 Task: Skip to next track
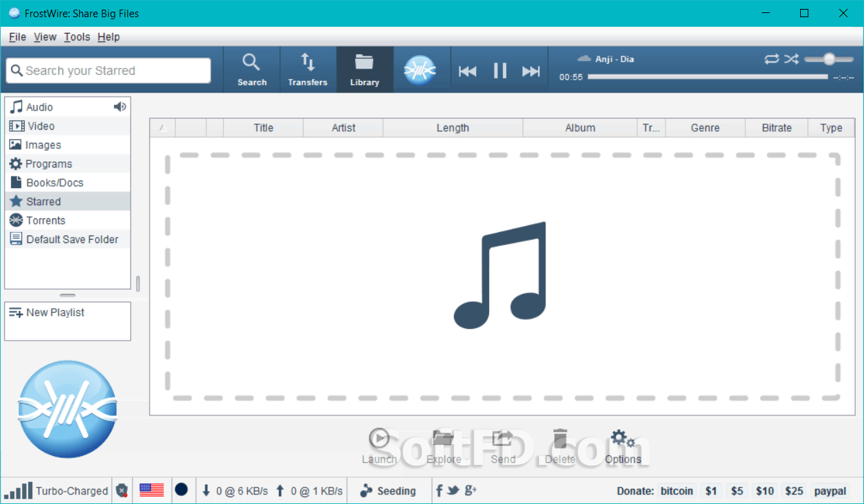click(x=531, y=71)
